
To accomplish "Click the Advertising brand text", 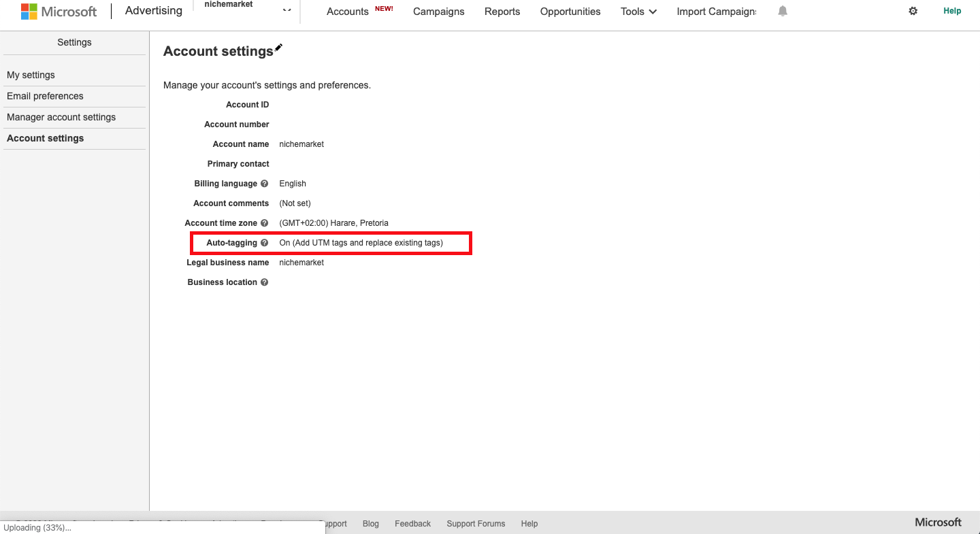I will tap(154, 11).
